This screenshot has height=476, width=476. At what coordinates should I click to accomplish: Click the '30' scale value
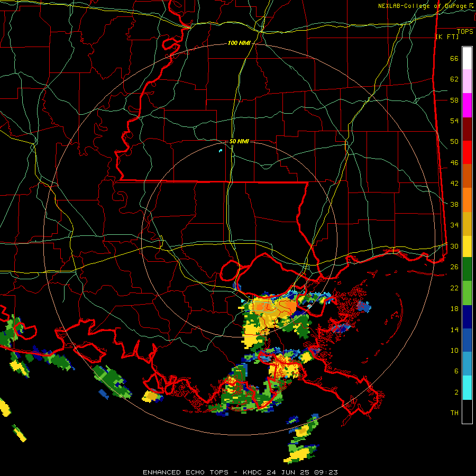454,246
